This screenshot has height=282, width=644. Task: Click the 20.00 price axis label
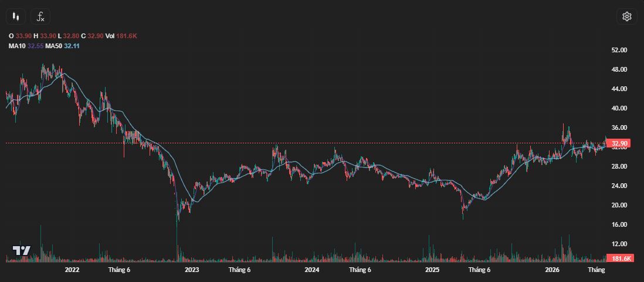(x=619, y=205)
